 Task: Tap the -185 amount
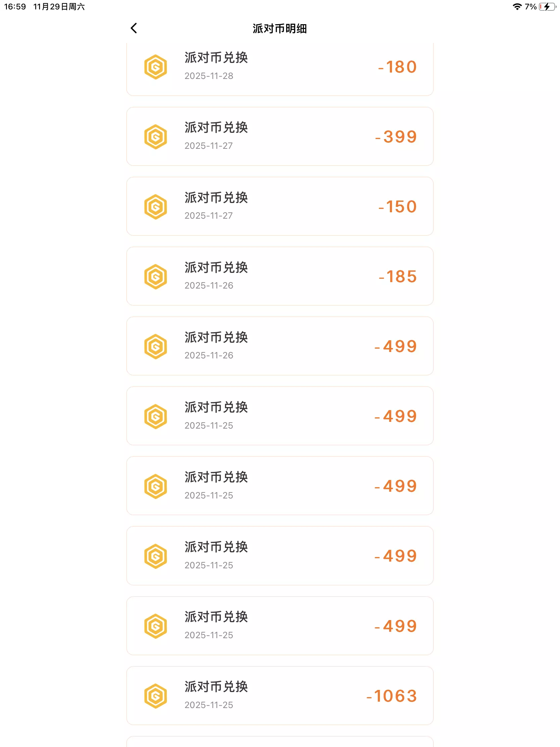(x=397, y=276)
